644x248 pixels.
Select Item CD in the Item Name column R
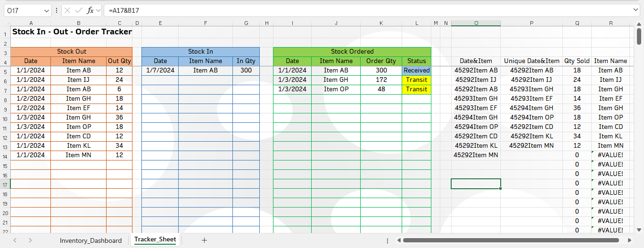pos(611,127)
